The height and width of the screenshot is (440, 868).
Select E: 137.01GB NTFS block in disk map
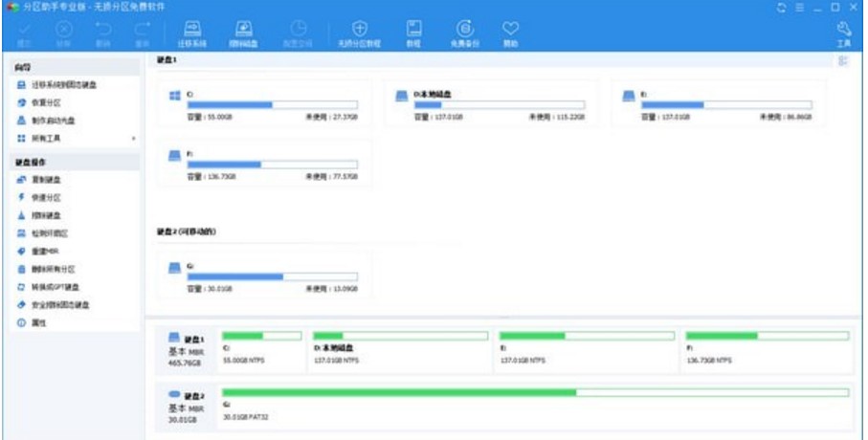(x=587, y=349)
